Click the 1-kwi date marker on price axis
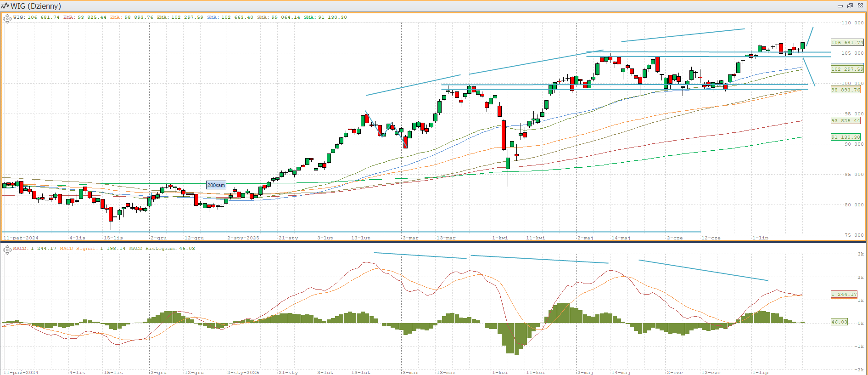 click(x=499, y=238)
